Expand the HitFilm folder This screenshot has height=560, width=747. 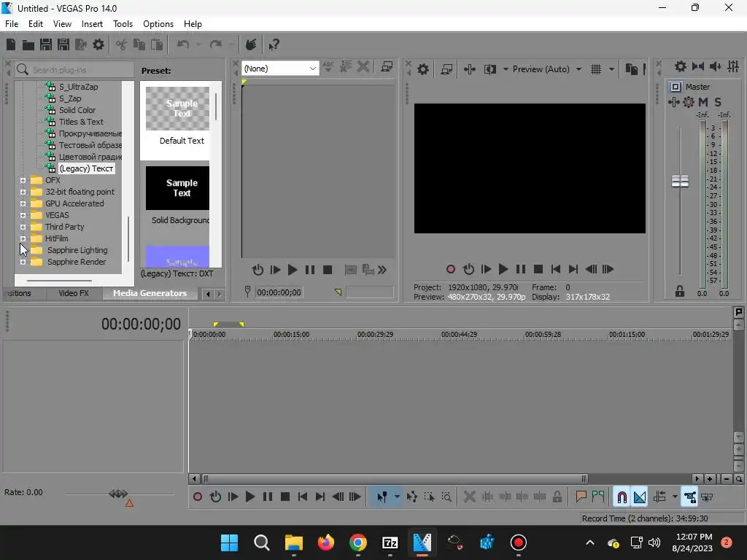coord(23,238)
